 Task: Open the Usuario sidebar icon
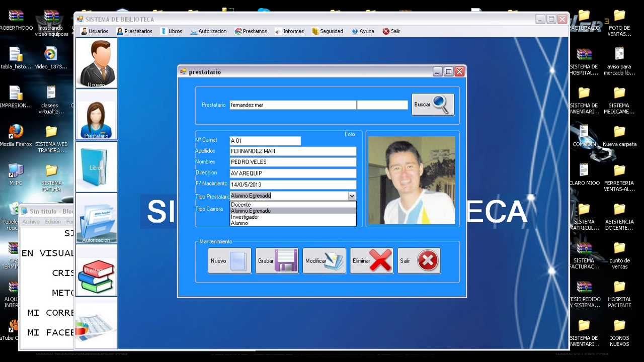coord(96,63)
